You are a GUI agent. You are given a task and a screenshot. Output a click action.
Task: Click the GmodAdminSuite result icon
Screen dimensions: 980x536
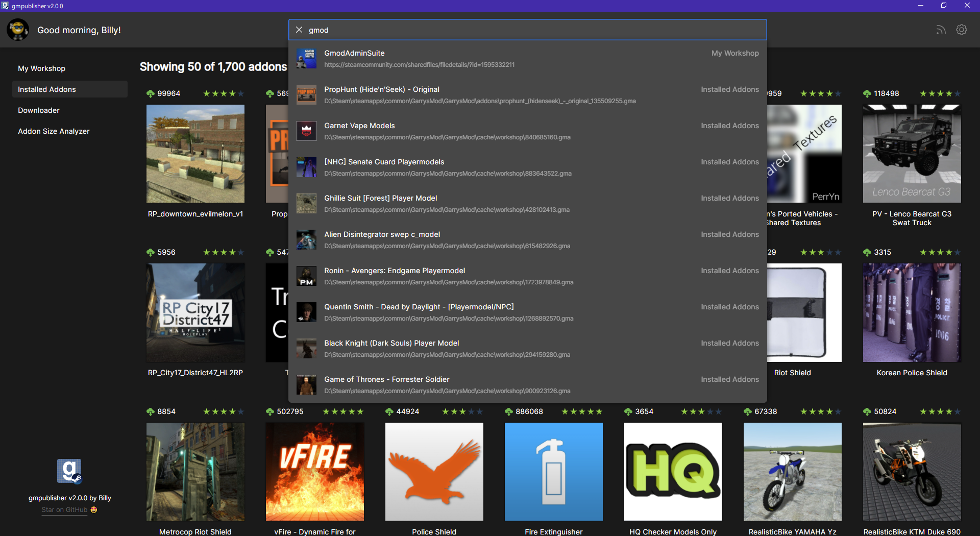tap(306, 58)
